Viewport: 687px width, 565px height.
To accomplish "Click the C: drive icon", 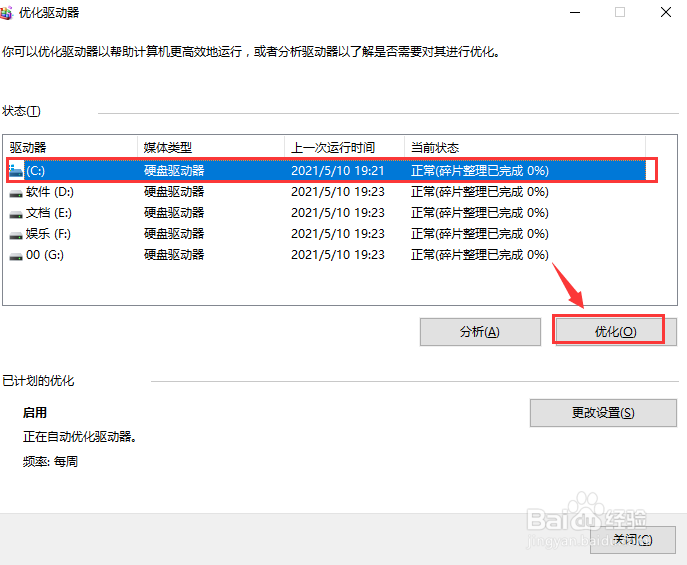I will (16, 171).
